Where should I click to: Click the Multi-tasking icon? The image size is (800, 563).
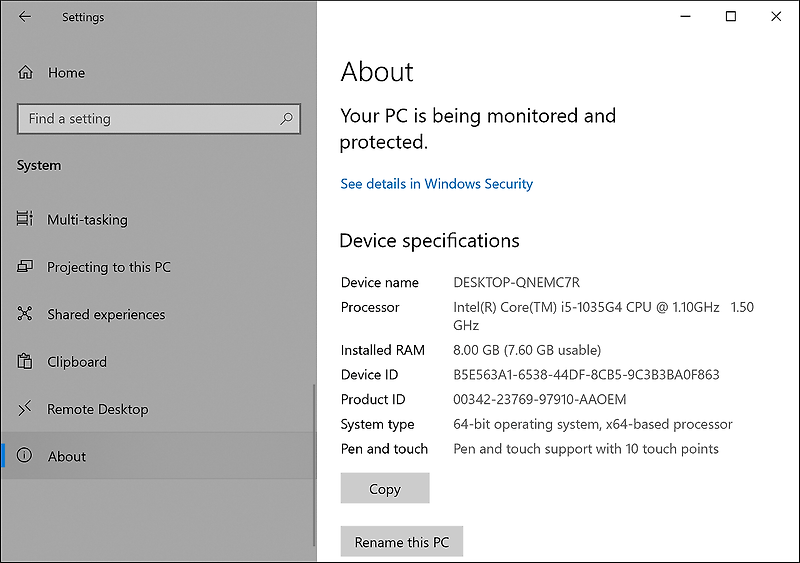pos(25,220)
